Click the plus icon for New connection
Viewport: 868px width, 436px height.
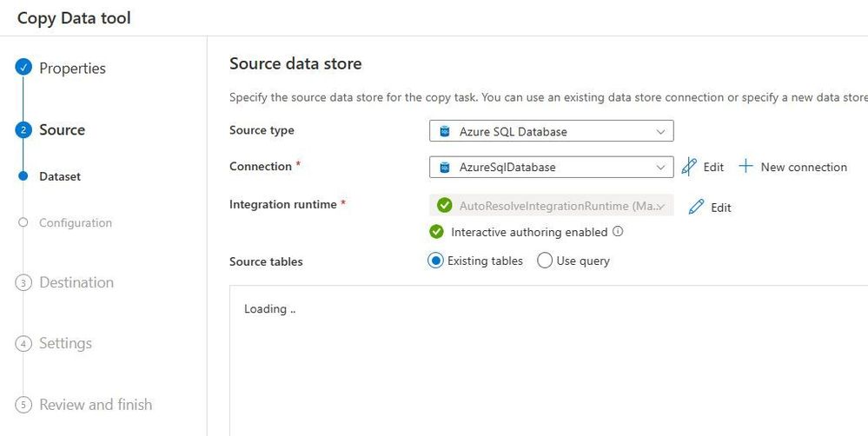click(x=745, y=167)
